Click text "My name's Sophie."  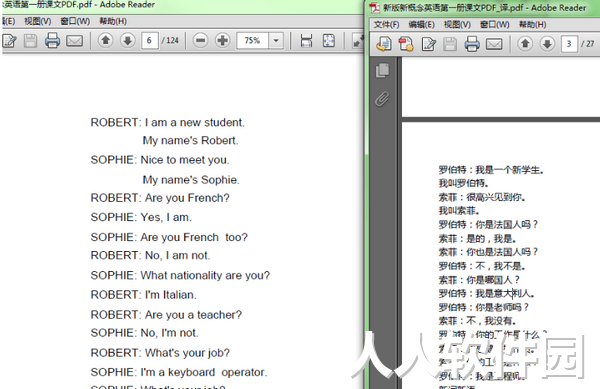[191, 180]
